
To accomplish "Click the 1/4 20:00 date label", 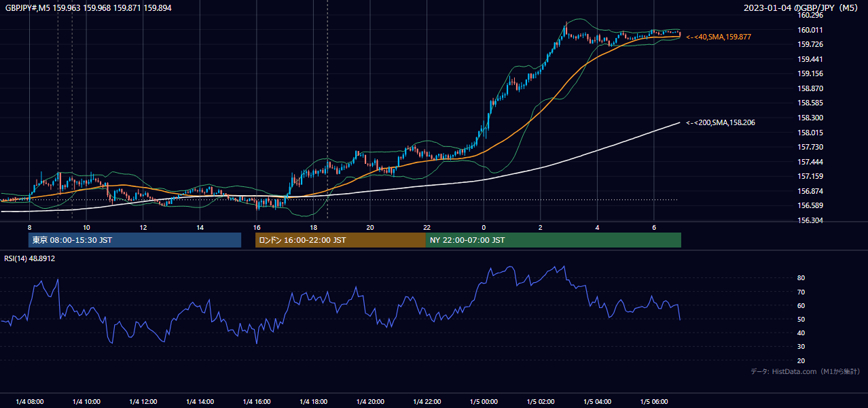I will [370, 401].
